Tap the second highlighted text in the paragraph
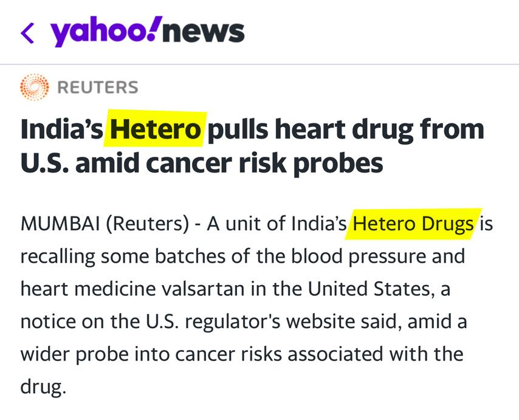Image resolution: width=519 pixels, height=420 pixels. click(x=413, y=223)
